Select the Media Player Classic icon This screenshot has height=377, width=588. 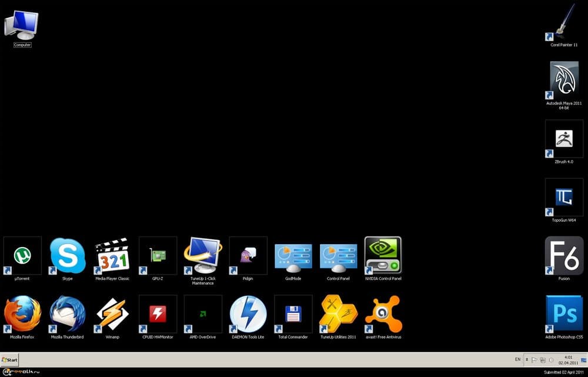[x=112, y=256]
